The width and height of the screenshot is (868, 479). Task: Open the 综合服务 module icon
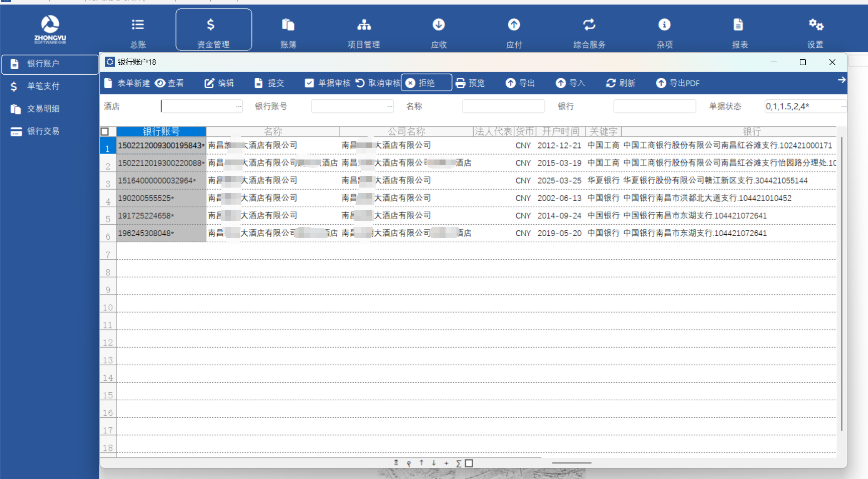[589, 25]
